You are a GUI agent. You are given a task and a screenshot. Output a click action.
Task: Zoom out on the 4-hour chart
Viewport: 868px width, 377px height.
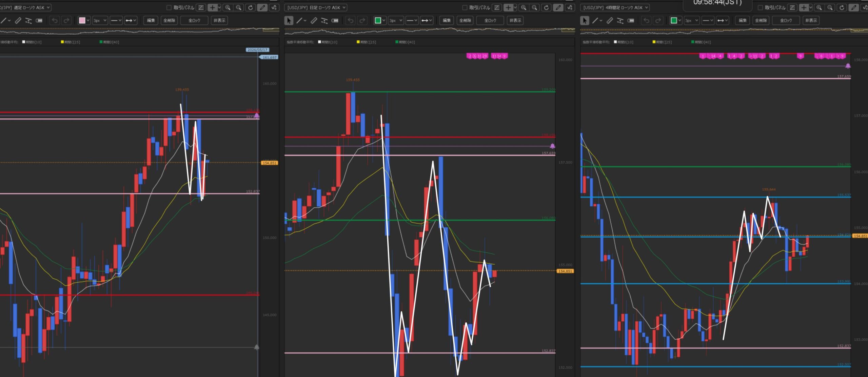830,7
